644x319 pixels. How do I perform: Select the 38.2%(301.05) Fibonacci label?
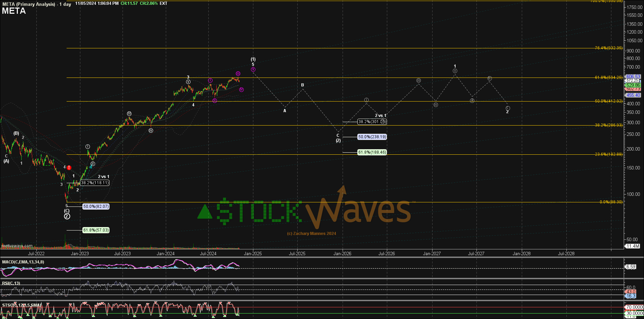[x=372, y=122]
